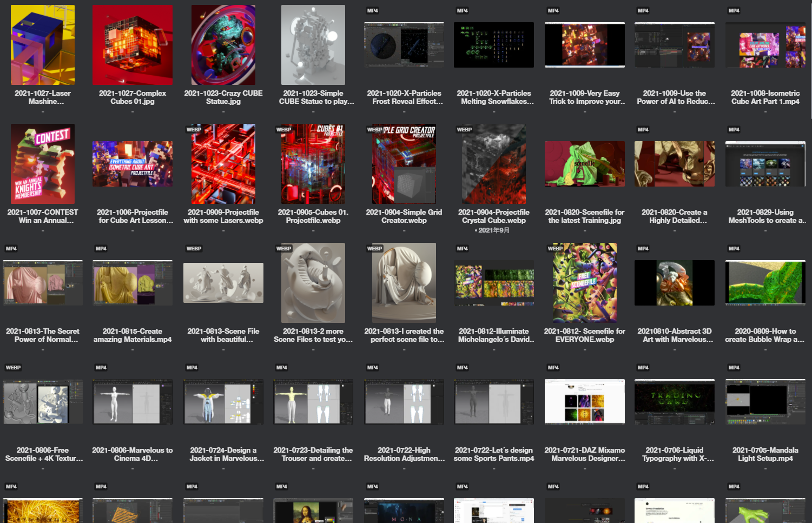Open the Simple Grid Creator.webp thumbnail
Image resolution: width=812 pixels, height=523 pixels.
point(404,164)
